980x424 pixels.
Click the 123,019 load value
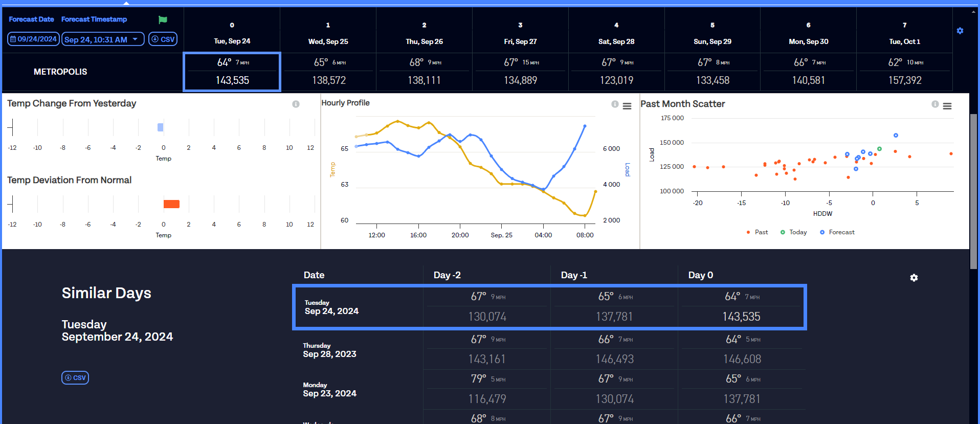(616, 80)
